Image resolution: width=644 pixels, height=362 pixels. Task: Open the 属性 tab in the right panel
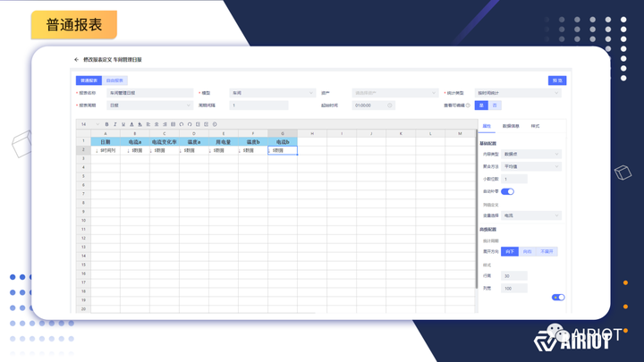click(x=487, y=126)
